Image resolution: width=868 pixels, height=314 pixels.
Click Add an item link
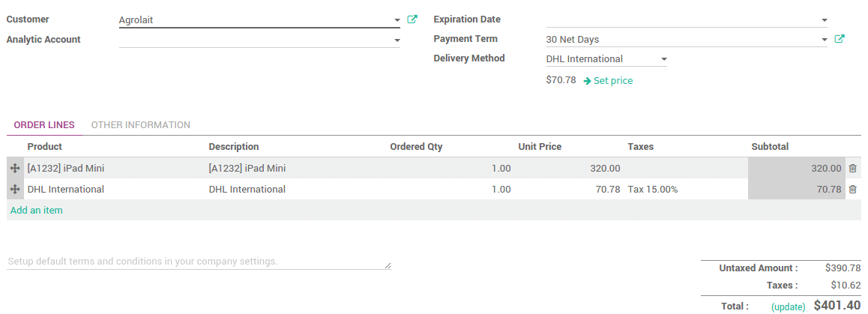(37, 211)
